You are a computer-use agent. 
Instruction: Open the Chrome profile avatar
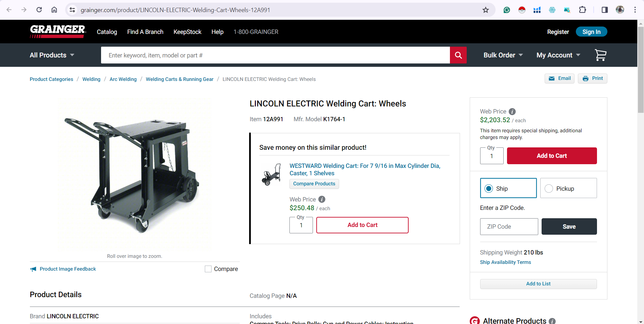click(x=620, y=10)
